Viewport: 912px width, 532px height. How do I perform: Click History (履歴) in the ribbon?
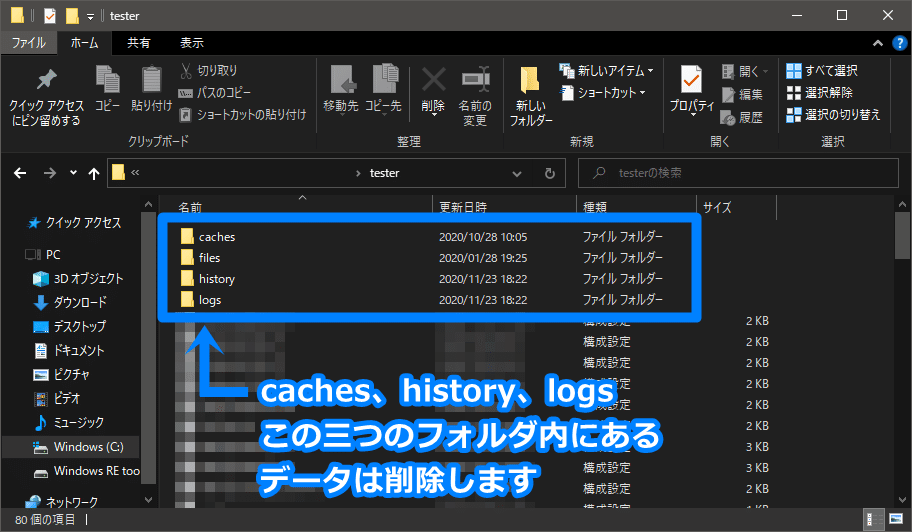pos(742,117)
